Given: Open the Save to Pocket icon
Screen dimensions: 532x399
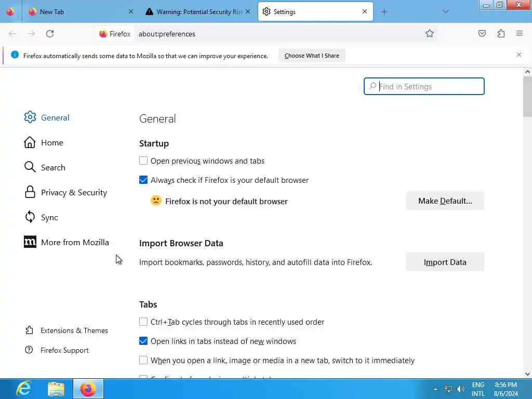Looking at the screenshot, I should point(482,34).
